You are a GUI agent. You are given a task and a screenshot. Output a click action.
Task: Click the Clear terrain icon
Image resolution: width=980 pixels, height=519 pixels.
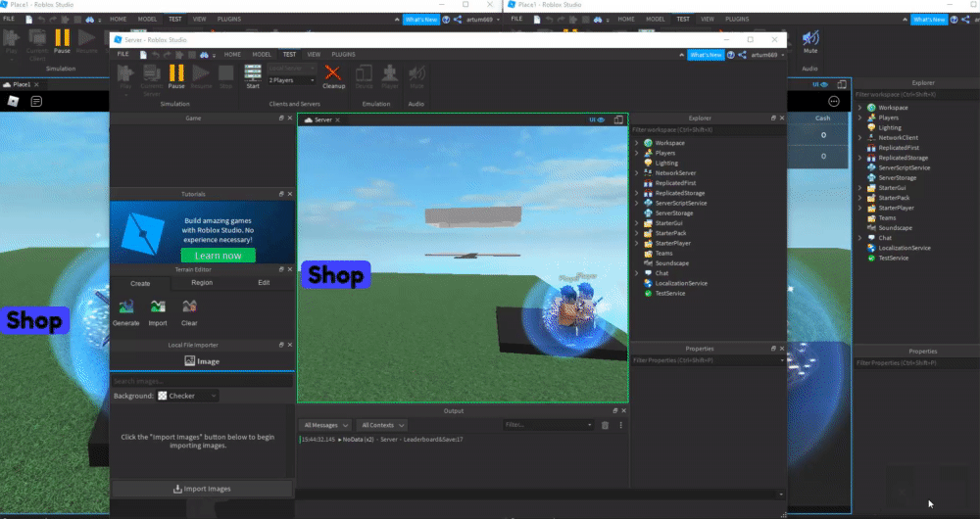point(189,307)
